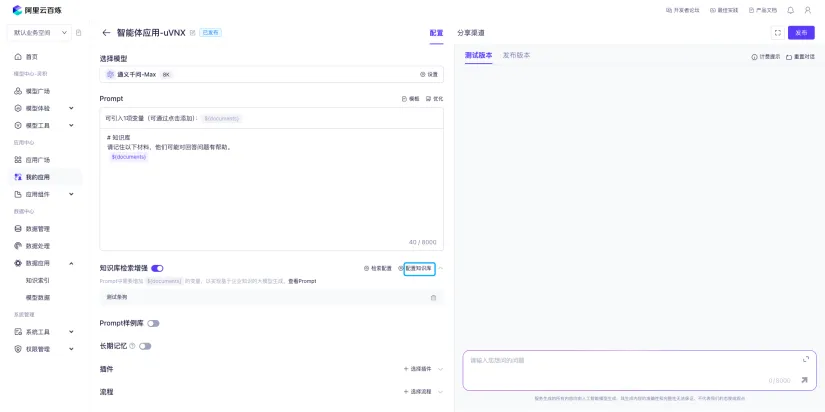Click the 优化 option above the Prompt
This screenshot has width=825, height=412.
[434, 98]
